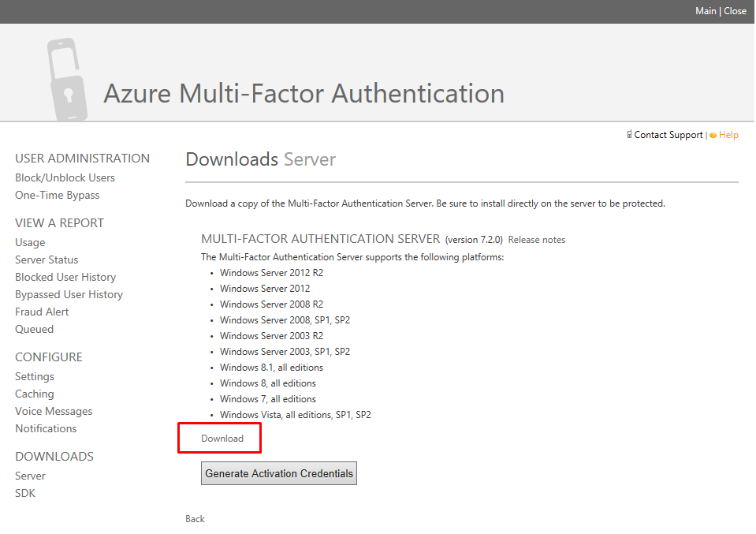
Task: Click 'Windows Vista, all editions, SP1, SP2' entry
Action: click(x=296, y=415)
